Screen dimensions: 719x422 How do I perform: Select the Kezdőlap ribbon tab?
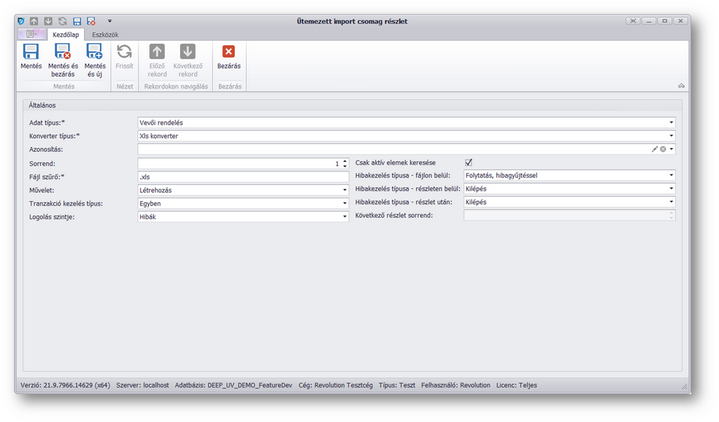click(x=65, y=34)
